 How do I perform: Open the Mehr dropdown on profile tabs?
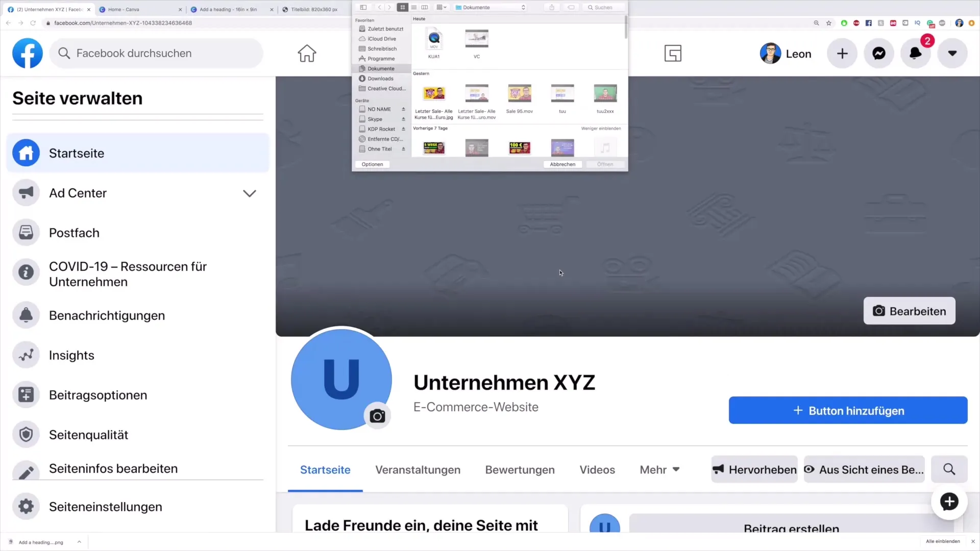coord(659,469)
